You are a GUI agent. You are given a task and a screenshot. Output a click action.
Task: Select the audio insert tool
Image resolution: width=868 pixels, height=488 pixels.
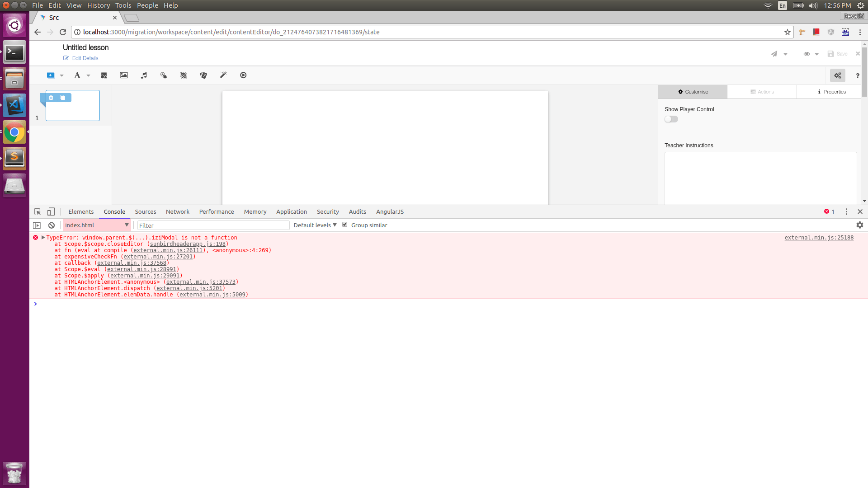[x=143, y=75]
